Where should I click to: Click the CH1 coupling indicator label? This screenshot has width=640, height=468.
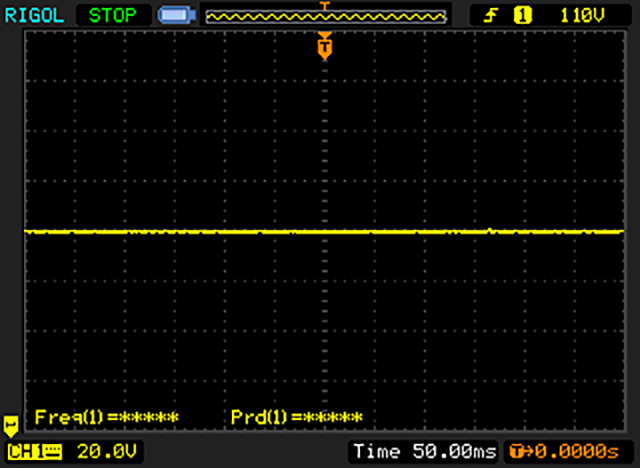35,452
